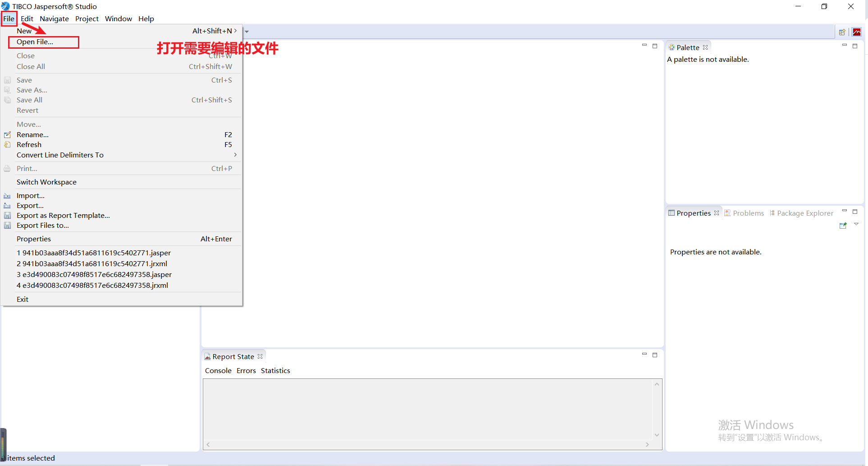Image resolution: width=868 pixels, height=466 pixels.
Task: Click inside the Report State console area
Action: 428,410
